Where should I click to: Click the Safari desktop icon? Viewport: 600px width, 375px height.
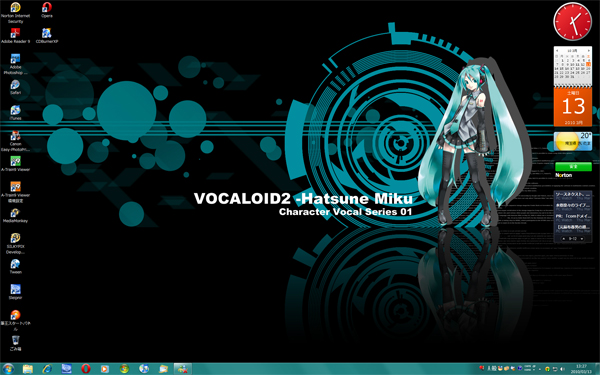(x=15, y=85)
